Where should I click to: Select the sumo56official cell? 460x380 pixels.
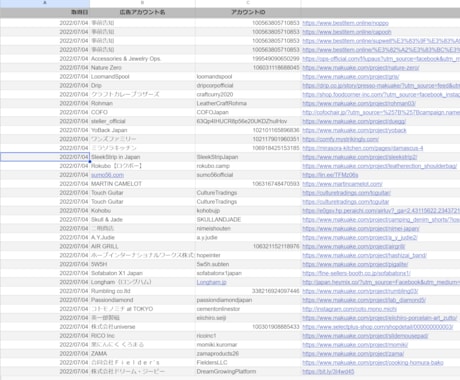[248, 175]
